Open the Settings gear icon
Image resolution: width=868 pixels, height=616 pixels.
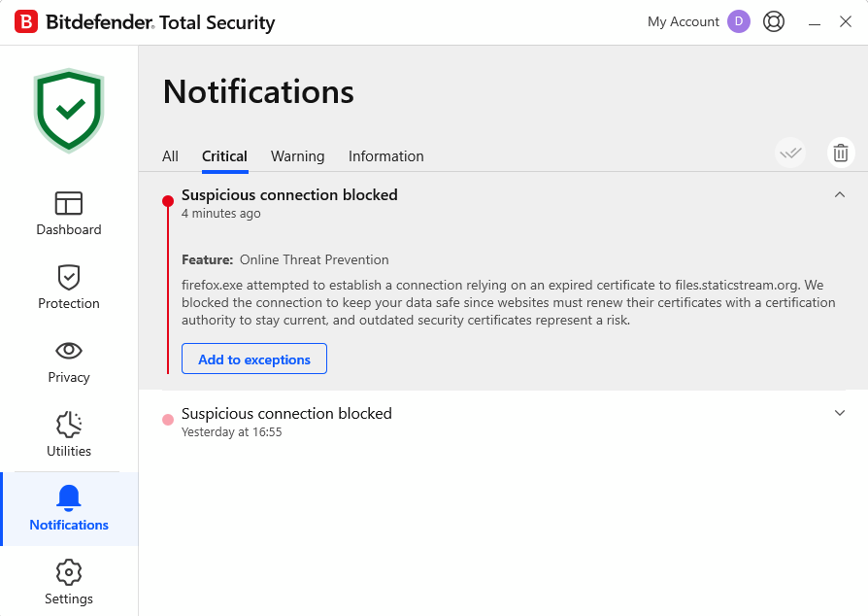click(x=68, y=571)
